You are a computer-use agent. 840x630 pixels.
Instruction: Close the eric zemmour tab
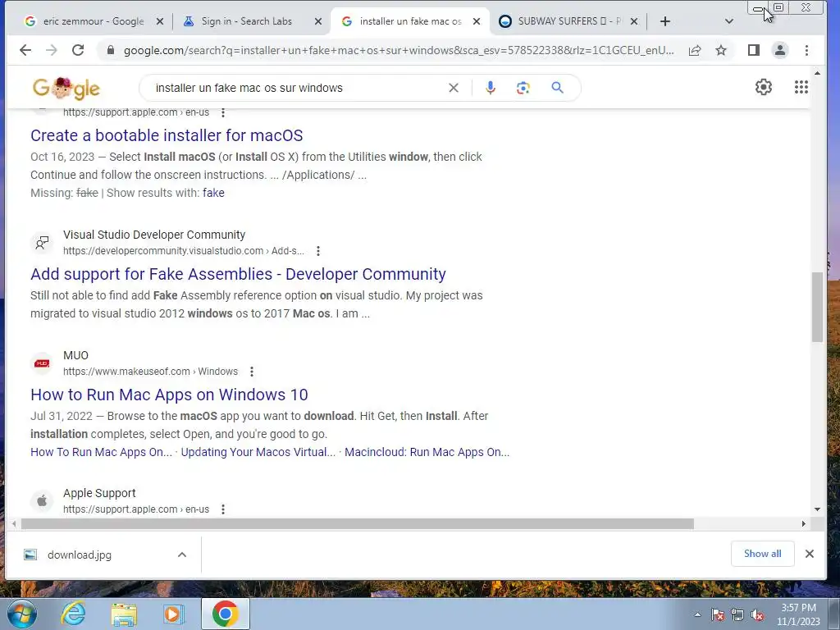coord(160,21)
